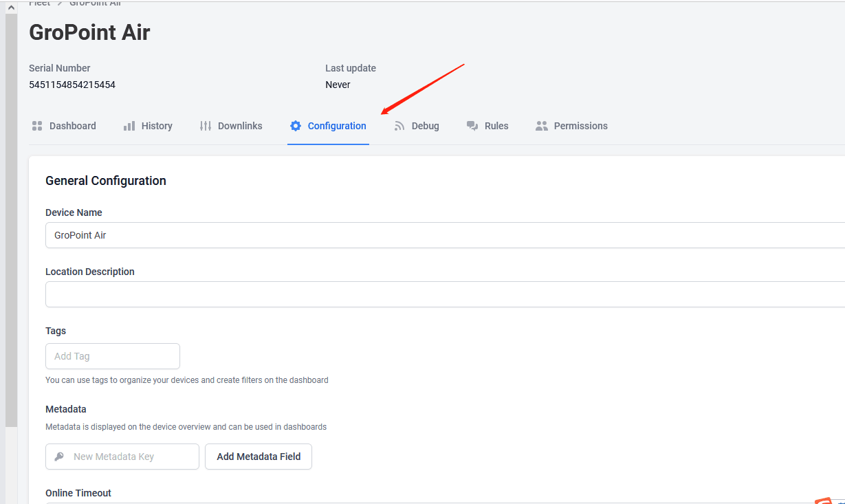
Task: Open the Dashboard tab
Action: pos(64,126)
